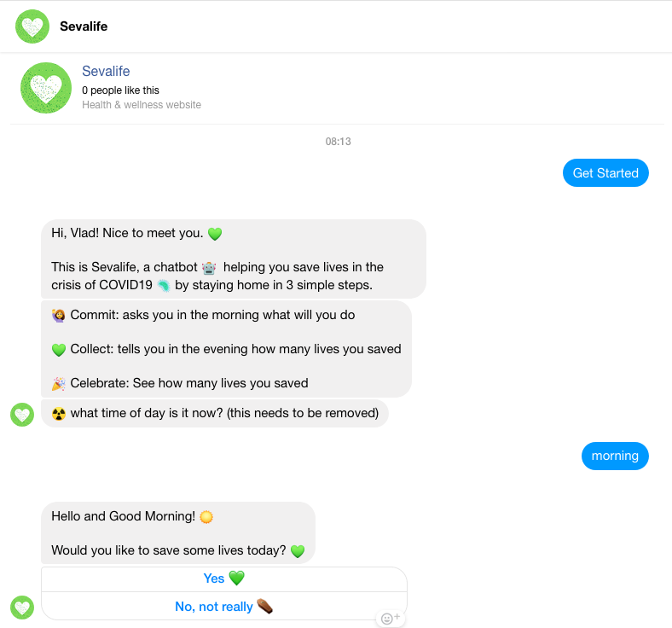The height and width of the screenshot is (628, 672).
Task: Click the bot avatar beside the reply buttons
Action: click(22, 608)
